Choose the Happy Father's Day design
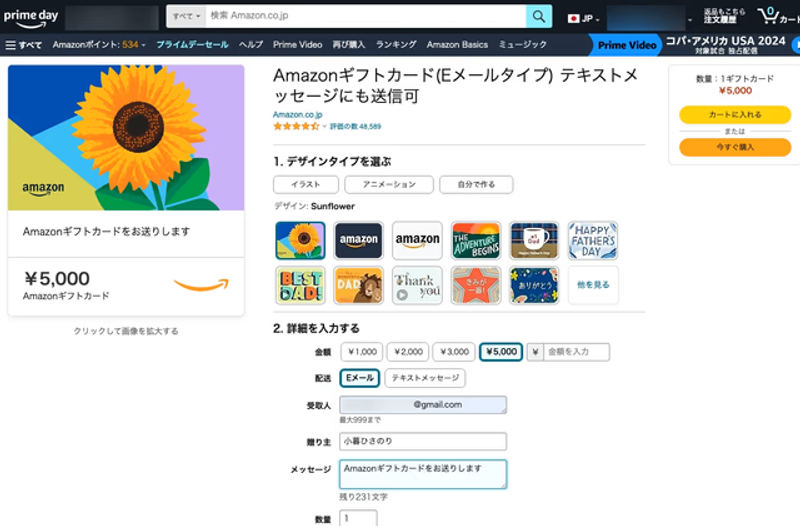Screen dimensions: 800x526 point(593,241)
